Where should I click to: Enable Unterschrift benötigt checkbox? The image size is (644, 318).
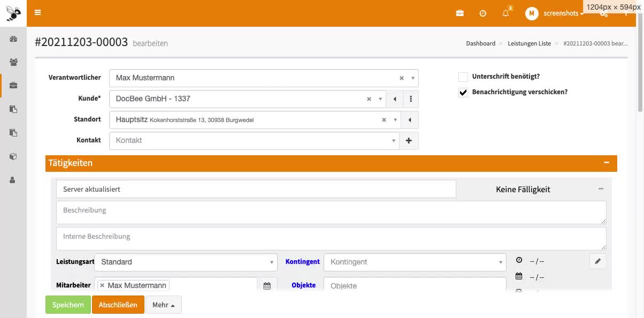(x=463, y=77)
